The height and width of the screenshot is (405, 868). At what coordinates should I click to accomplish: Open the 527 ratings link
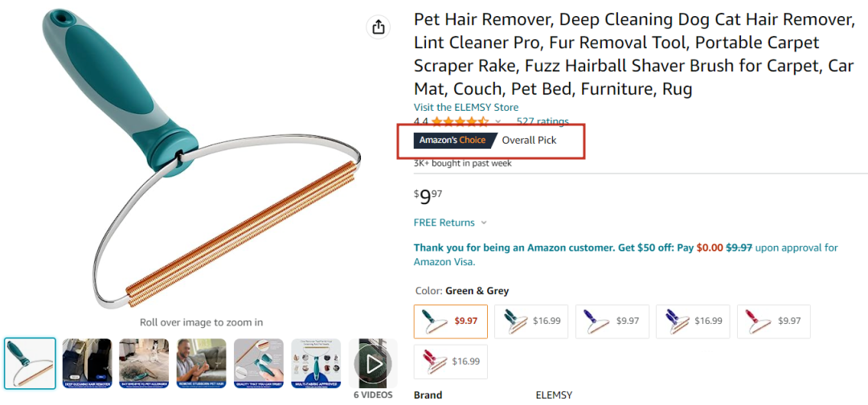542,122
